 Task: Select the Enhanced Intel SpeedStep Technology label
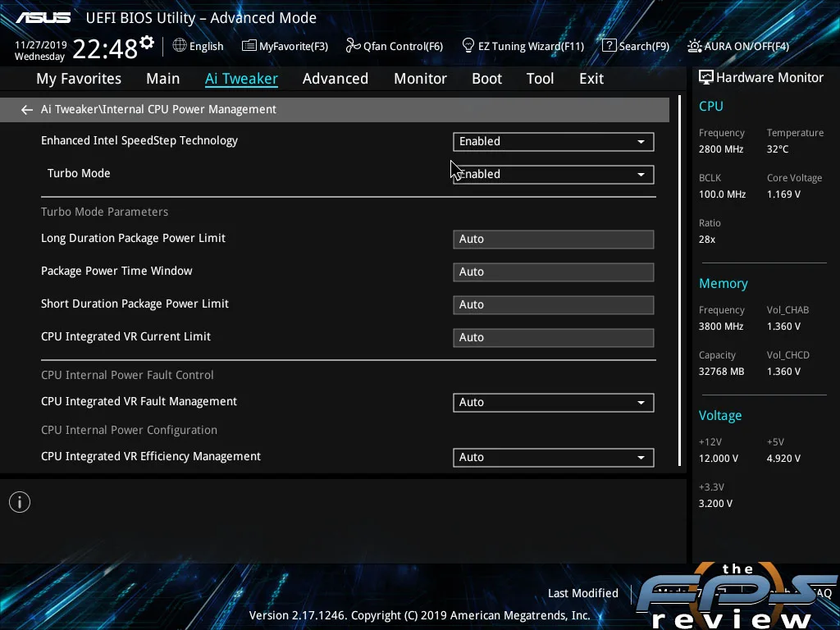pos(139,140)
